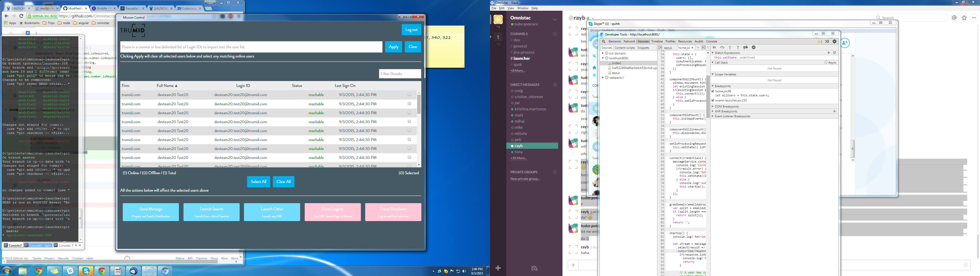980x276 pixels.
Task: Open Thunderbird from the Windows taskbar
Action: 133,271
